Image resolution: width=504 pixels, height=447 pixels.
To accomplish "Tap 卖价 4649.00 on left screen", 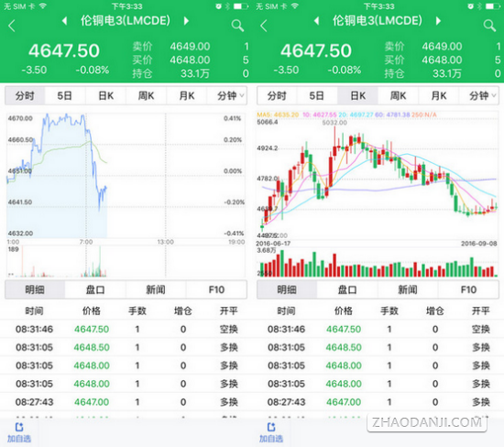I will pos(171,47).
